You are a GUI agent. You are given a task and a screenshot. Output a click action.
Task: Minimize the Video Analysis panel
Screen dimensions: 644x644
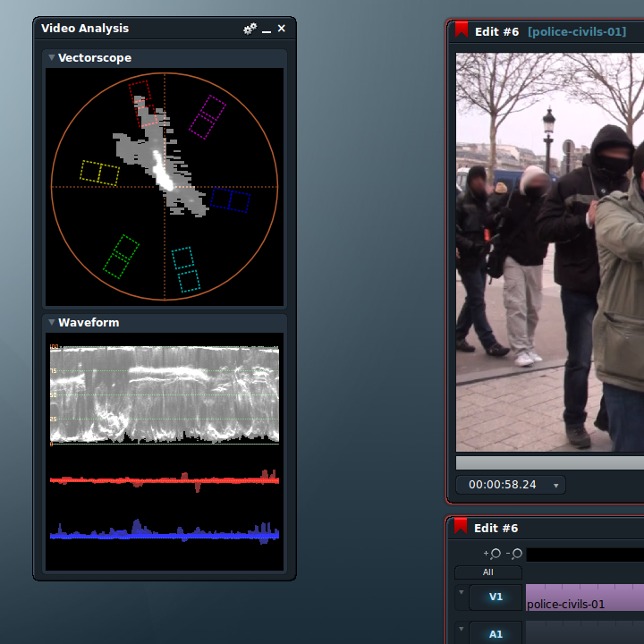pos(267,31)
